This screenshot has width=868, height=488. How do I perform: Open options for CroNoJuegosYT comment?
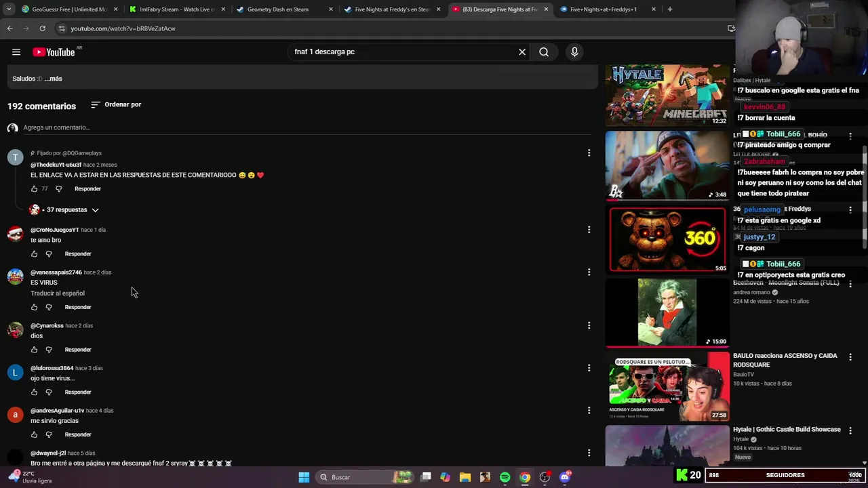[x=589, y=230]
